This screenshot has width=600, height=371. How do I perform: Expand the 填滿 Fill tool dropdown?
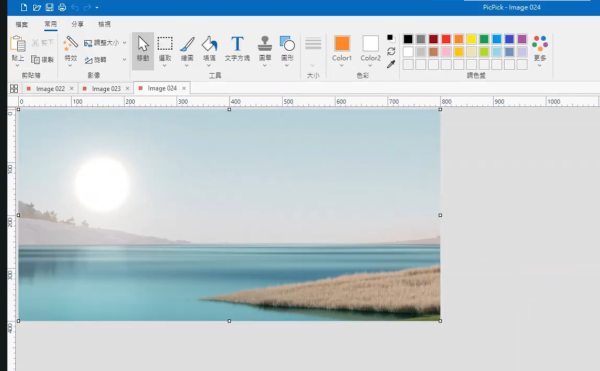click(x=209, y=66)
